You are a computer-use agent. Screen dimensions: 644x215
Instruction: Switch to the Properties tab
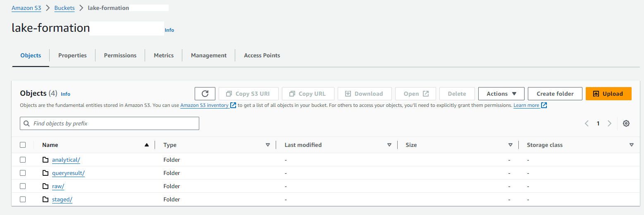click(72, 55)
